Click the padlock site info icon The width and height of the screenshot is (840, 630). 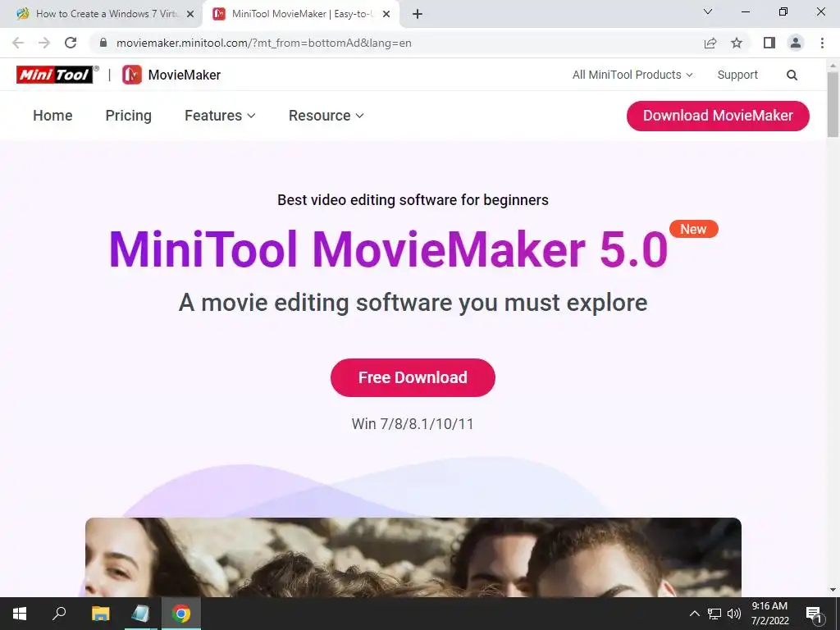[x=103, y=43]
